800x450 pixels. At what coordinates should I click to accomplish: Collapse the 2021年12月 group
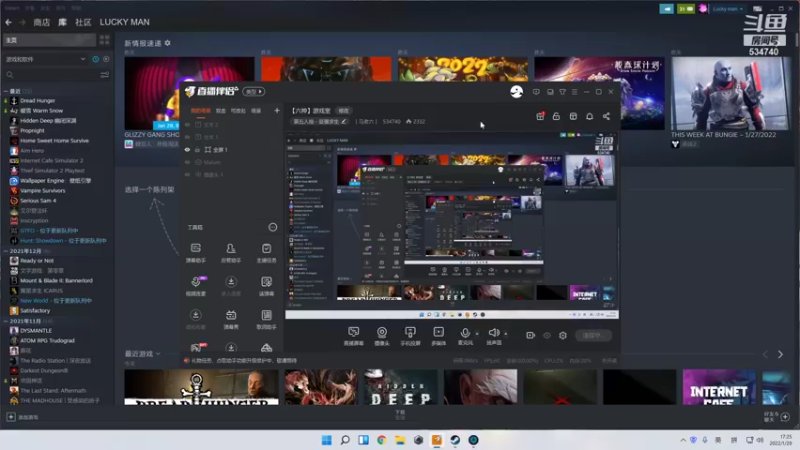point(6,251)
